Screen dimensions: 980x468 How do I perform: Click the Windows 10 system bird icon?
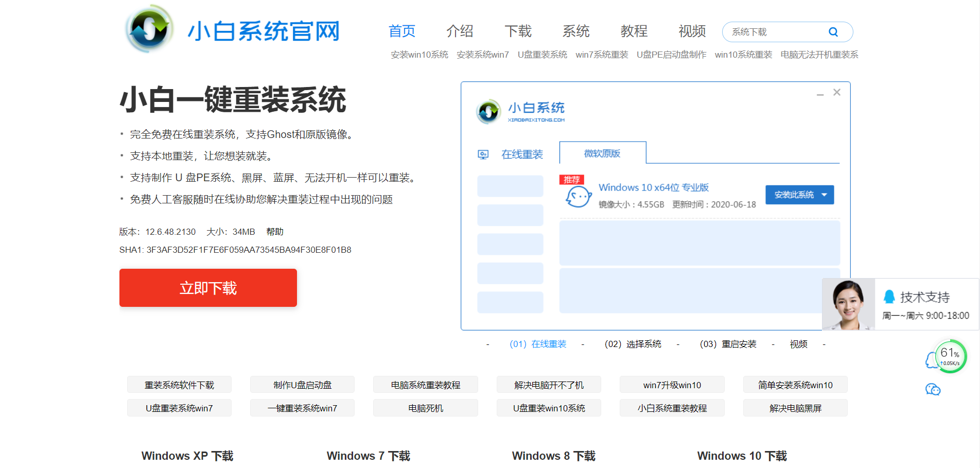tap(578, 197)
